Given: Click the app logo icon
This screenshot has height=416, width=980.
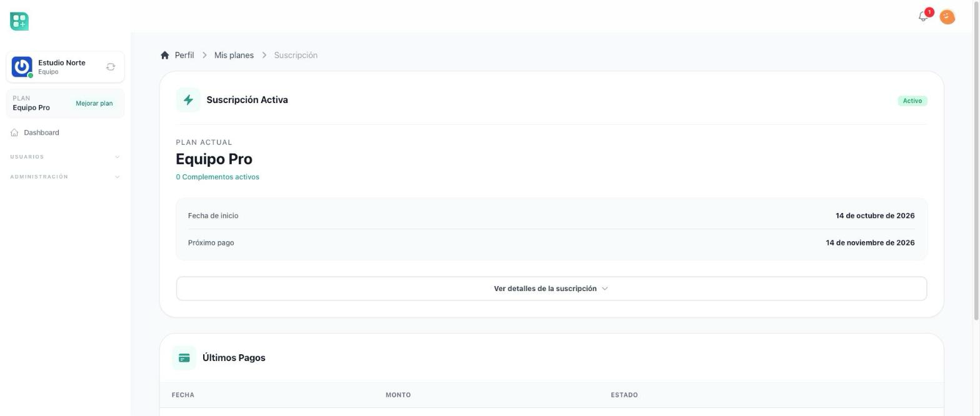Looking at the screenshot, I should pos(19,21).
